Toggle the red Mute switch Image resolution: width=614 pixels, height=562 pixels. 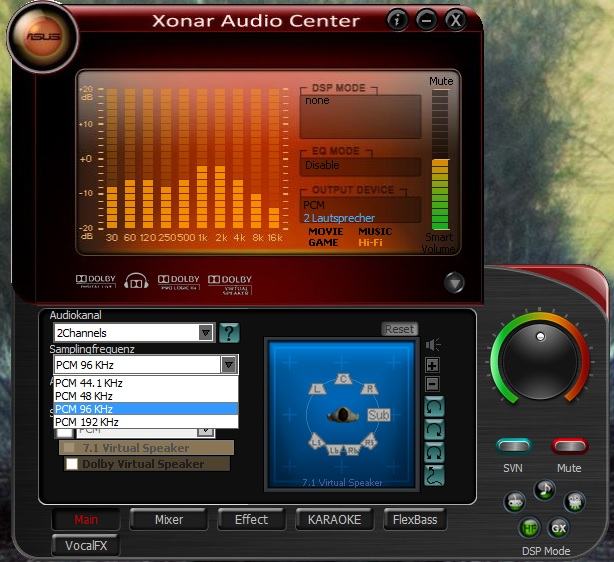[569, 446]
